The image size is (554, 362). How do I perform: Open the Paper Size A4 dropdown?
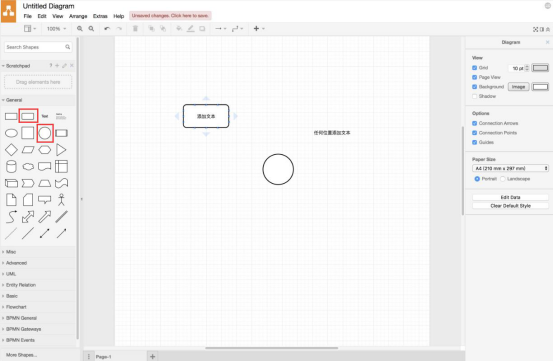[510, 168]
